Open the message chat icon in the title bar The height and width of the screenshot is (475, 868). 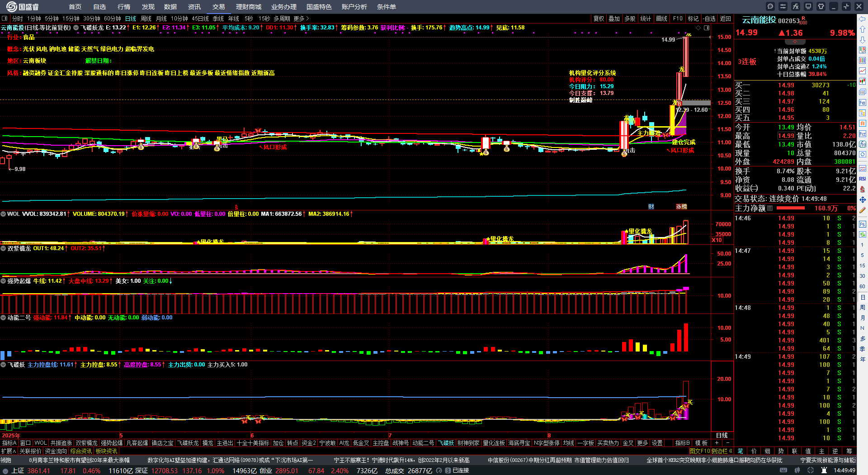[x=770, y=6]
